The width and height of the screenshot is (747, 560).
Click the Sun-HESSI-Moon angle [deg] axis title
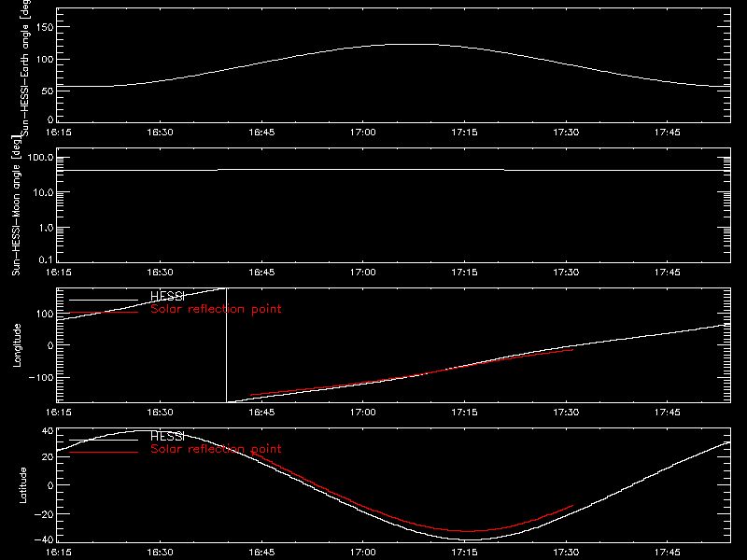coord(17,205)
